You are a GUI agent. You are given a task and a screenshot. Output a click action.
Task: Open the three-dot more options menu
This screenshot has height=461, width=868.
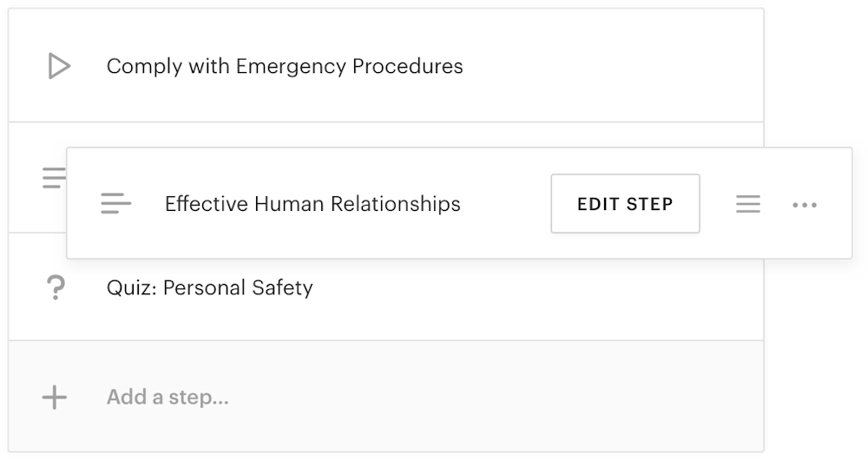(805, 205)
